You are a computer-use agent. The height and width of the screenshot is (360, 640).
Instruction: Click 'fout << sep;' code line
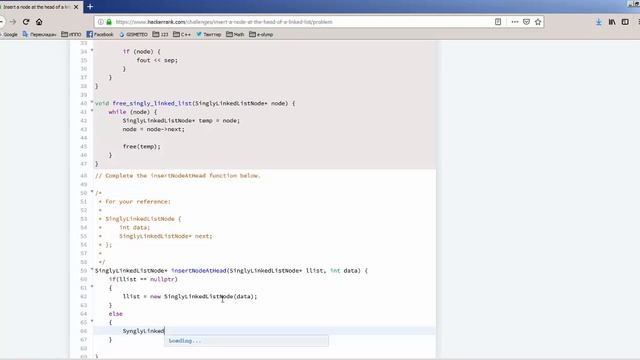pos(157,60)
